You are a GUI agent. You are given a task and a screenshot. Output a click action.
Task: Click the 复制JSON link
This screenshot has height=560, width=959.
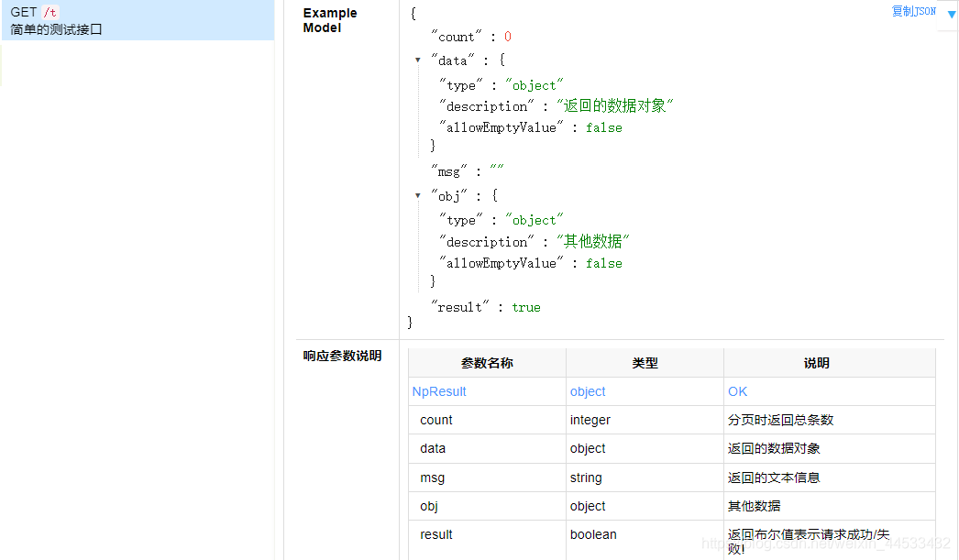tap(913, 11)
